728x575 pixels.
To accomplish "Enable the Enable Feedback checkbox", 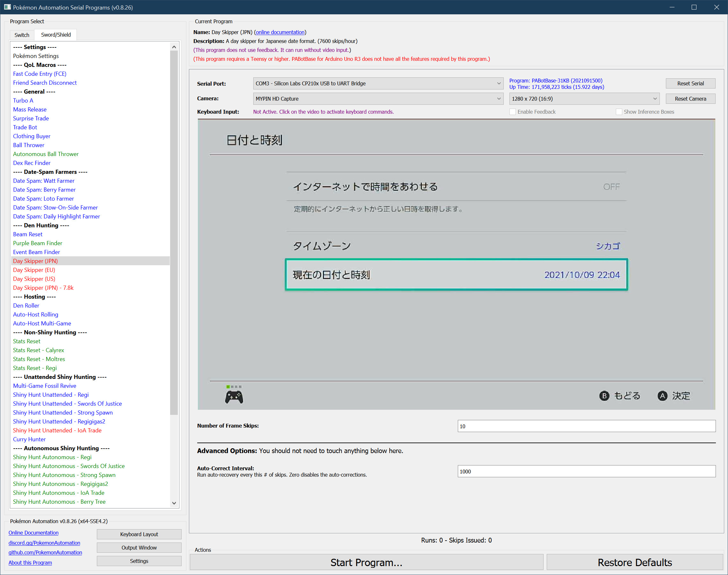I will pyautogui.click(x=512, y=112).
